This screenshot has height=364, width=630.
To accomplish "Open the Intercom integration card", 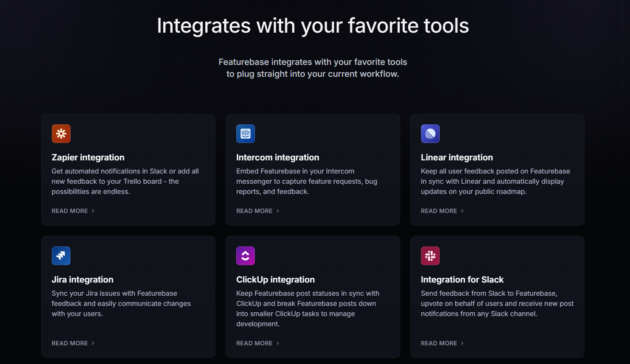I will (313, 169).
